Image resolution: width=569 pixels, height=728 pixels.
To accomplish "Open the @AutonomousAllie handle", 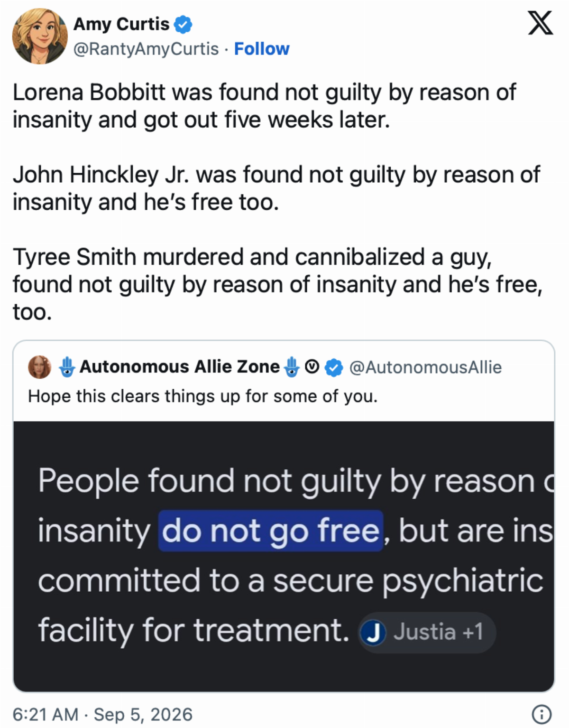I will click(425, 367).
